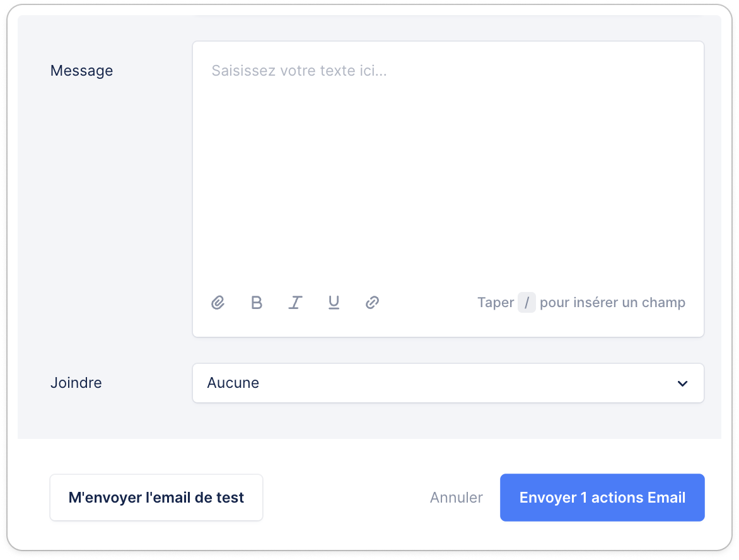Click Envoyer 1 actions Email button
The height and width of the screenshot is (560, 739).
click(602, 498)
